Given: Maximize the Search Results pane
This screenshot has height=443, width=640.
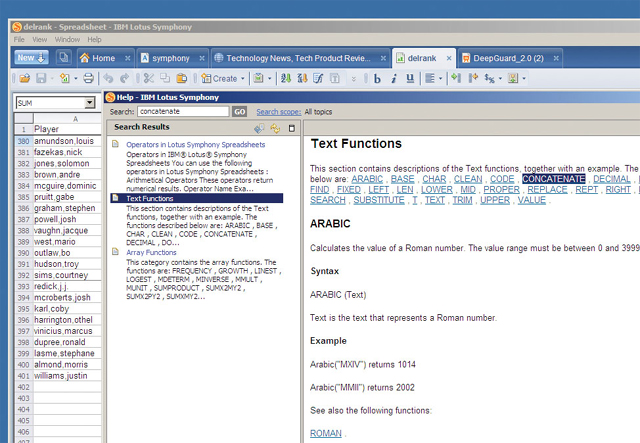Looking at the screenshot, I should point(291,128).
